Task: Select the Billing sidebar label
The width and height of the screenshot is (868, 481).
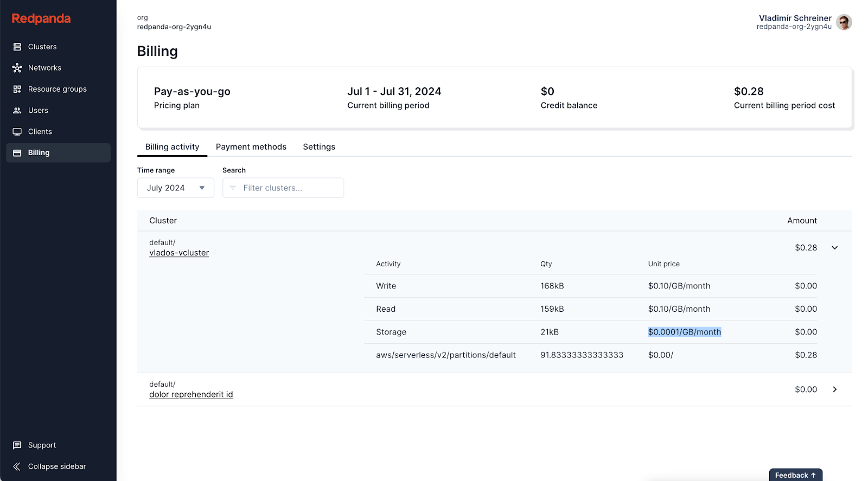Action: point(39,153)
